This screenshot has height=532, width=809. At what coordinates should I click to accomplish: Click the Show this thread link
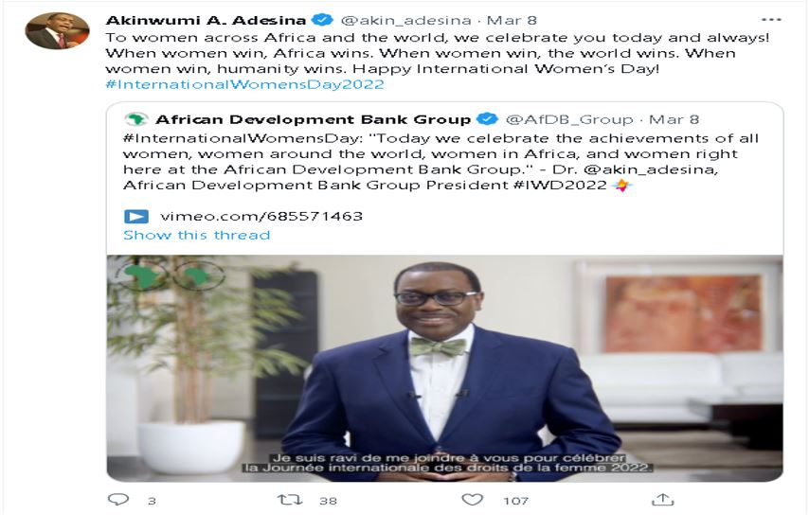[x=197, y=235]
